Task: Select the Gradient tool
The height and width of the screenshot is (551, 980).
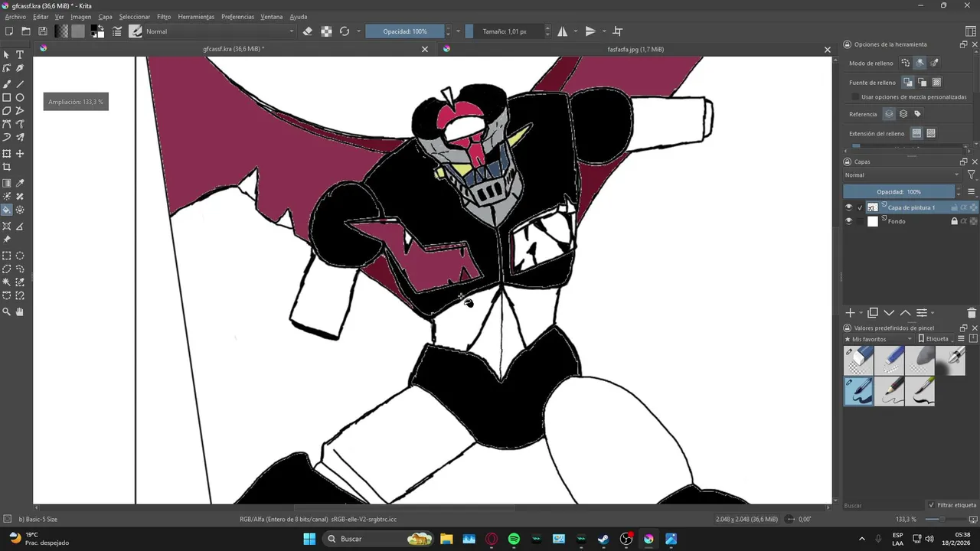Action: click(7, 184)
